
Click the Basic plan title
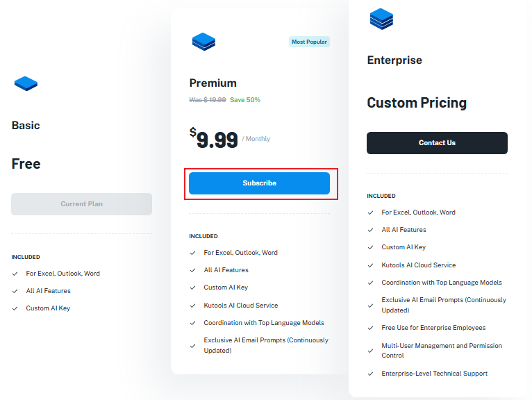(x=26, y=126)
